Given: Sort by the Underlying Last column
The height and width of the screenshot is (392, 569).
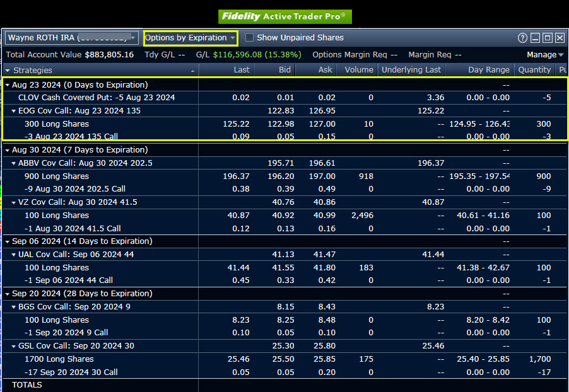Looking at the screenshot, I should (x=411, y=70).
